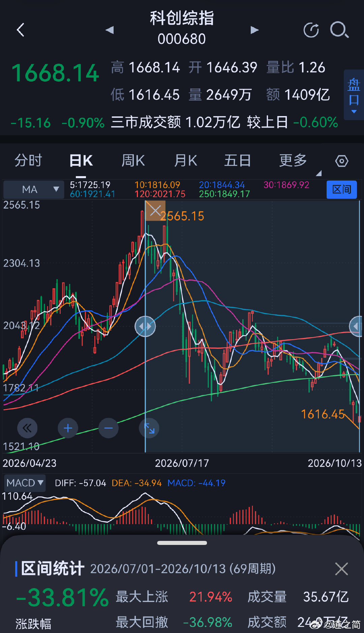Grab the left interval range handle

tap(145, 326)
